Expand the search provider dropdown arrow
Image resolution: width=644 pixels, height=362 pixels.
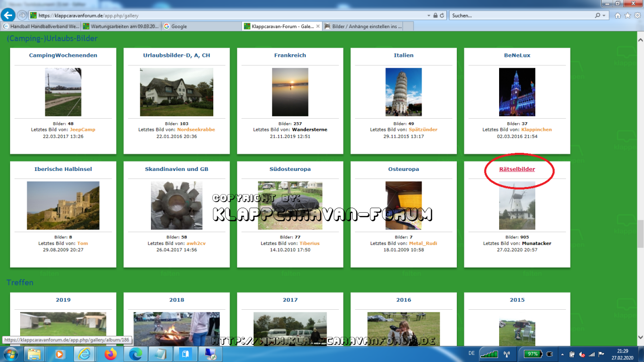click(604, 16)
